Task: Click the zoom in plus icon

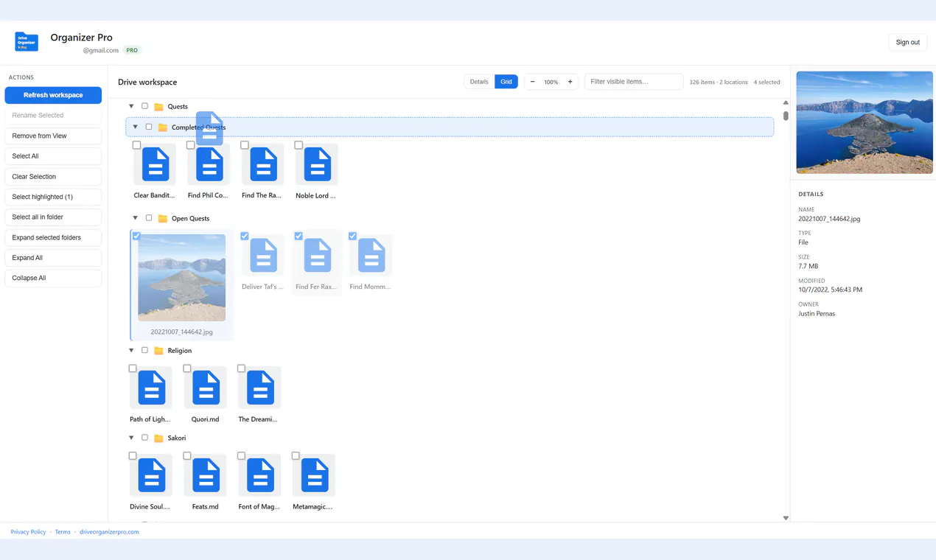Action: point(570,82)
